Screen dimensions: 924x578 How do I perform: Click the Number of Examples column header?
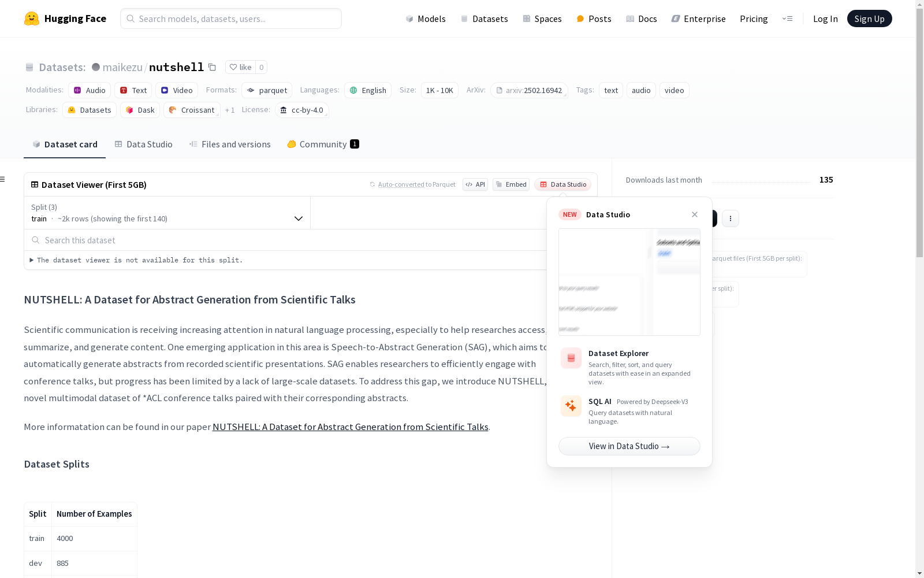point(94,514)
